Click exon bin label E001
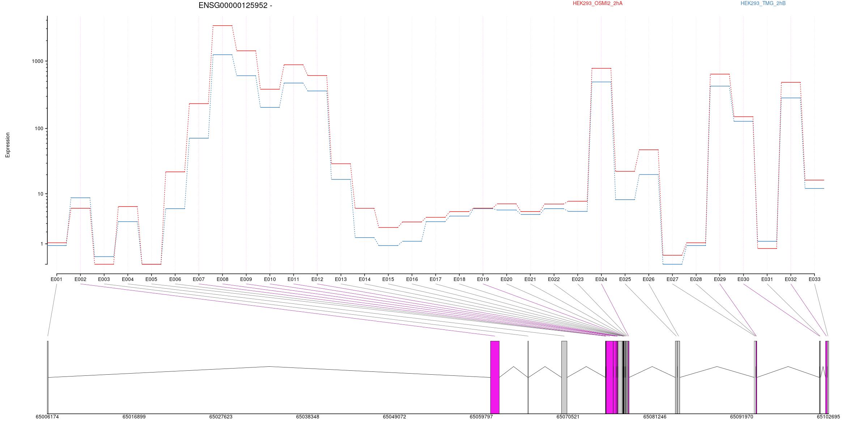Screen dimensions: 868x434 (56, 279)
